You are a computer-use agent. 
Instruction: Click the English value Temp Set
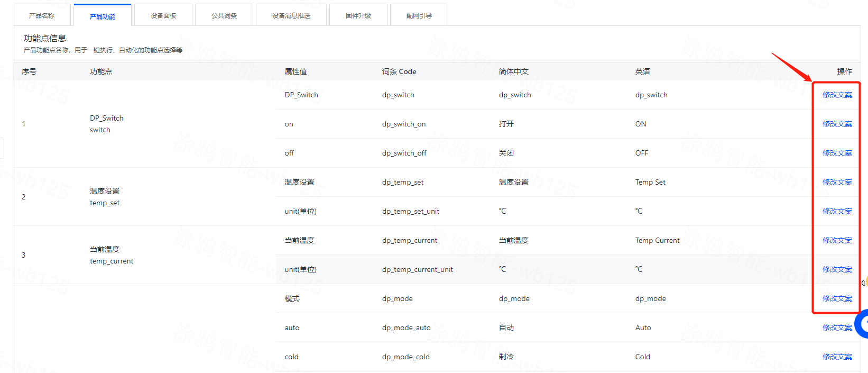pos(650,182)
